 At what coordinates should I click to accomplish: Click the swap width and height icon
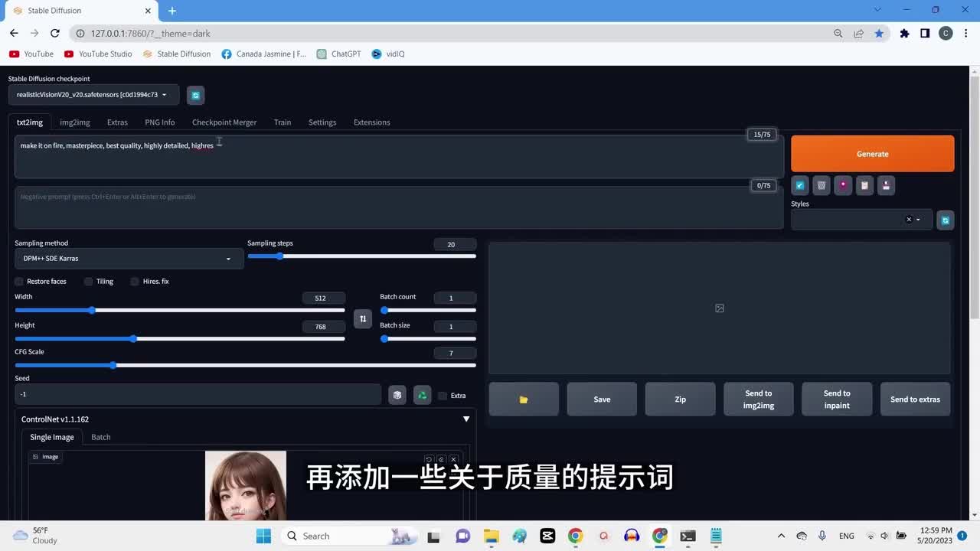(x=363, y=318)
